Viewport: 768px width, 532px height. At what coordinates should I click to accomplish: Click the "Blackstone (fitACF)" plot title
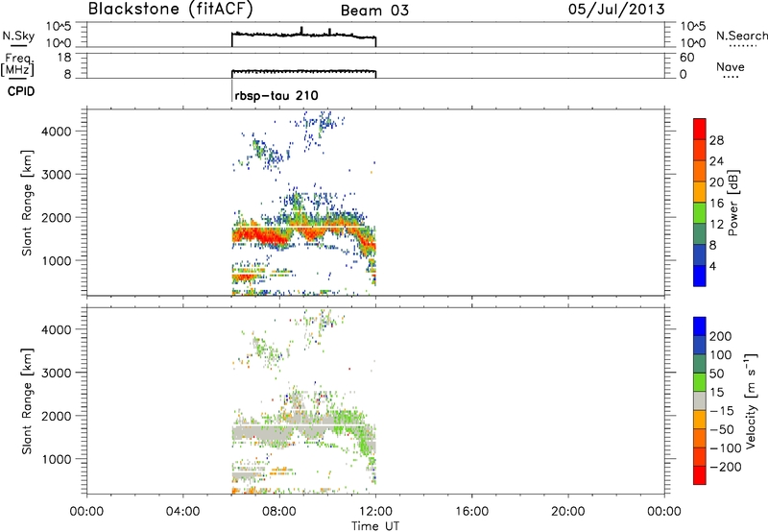[171, 9]
